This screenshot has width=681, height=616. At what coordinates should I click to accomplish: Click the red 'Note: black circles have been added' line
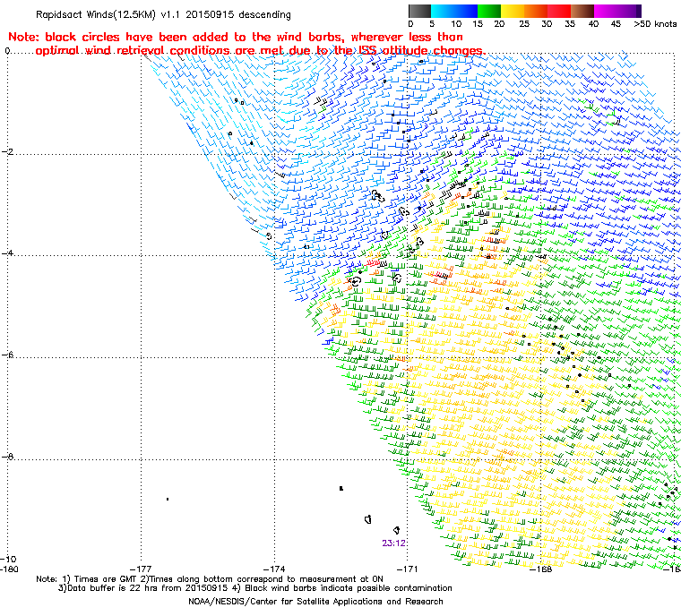236,37
